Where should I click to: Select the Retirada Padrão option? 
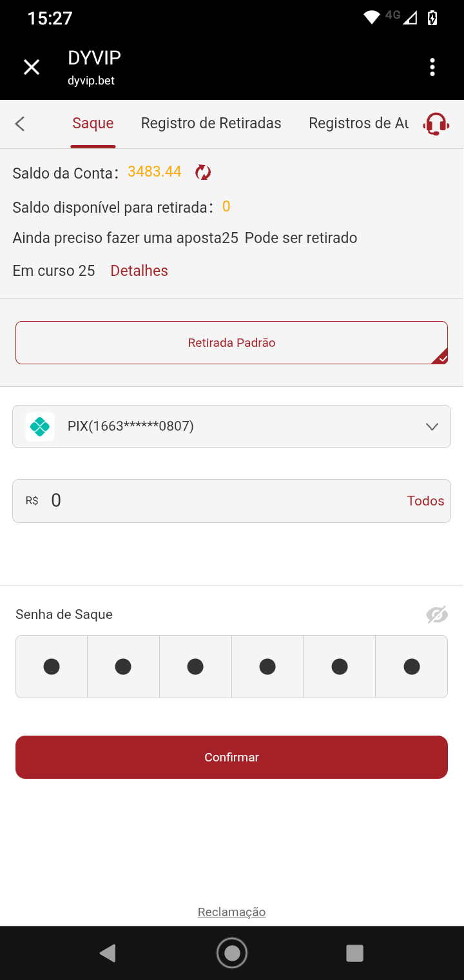pyautogui.click(x=231, y=342)
